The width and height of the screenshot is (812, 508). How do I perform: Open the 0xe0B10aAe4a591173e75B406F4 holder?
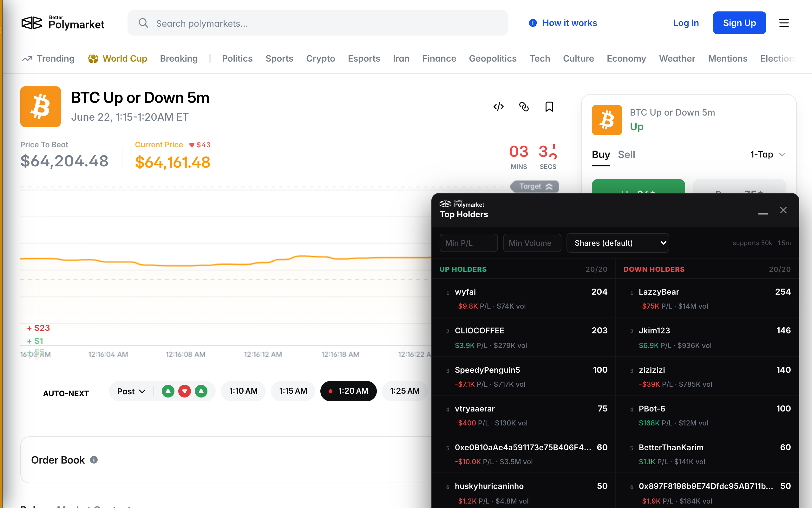click(523, 454)
